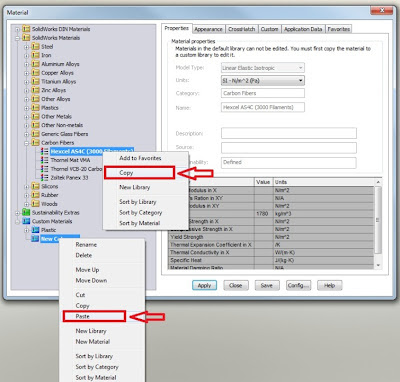Click the Description input field
This screenshot has height=382, width=400.
289,133
